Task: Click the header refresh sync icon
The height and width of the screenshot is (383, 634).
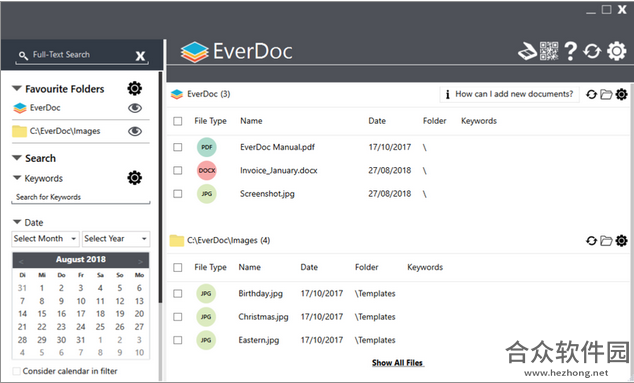Action: [592, 51]
